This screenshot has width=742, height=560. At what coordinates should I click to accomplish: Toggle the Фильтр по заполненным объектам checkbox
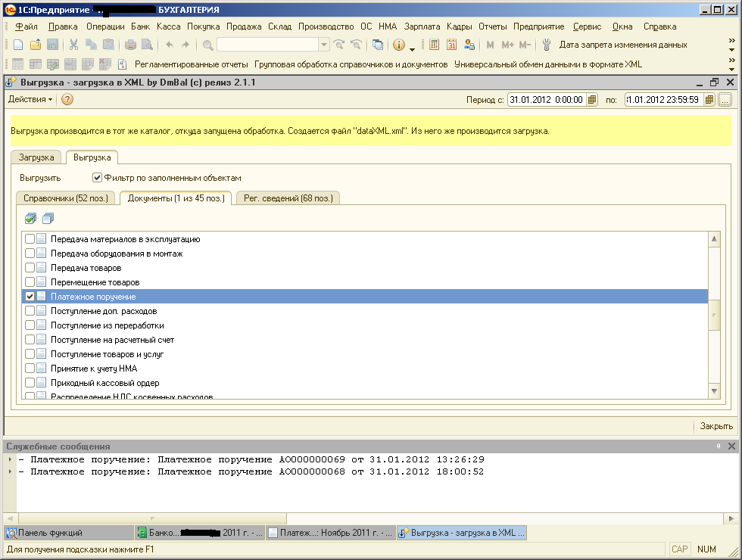click(97, 178)
